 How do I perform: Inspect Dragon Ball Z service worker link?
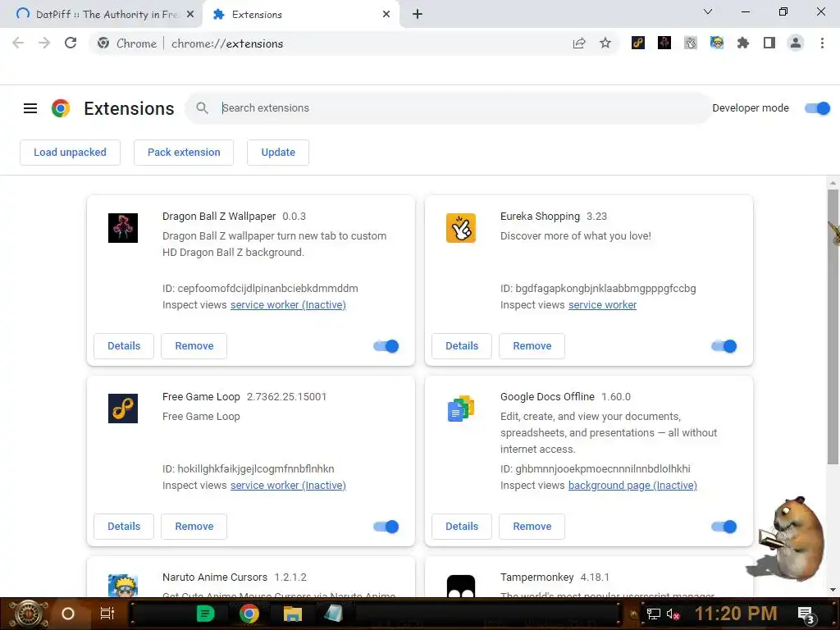(288, 305)
